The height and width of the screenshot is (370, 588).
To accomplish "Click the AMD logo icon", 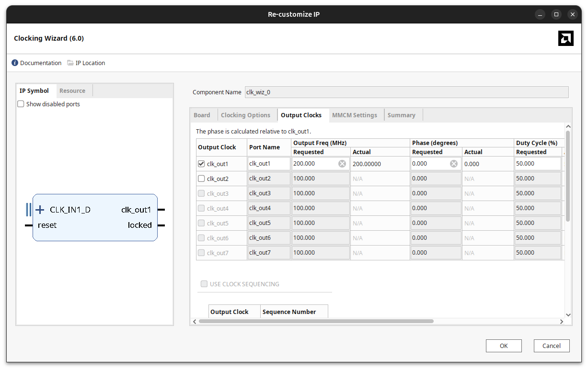I will [565, 38].
